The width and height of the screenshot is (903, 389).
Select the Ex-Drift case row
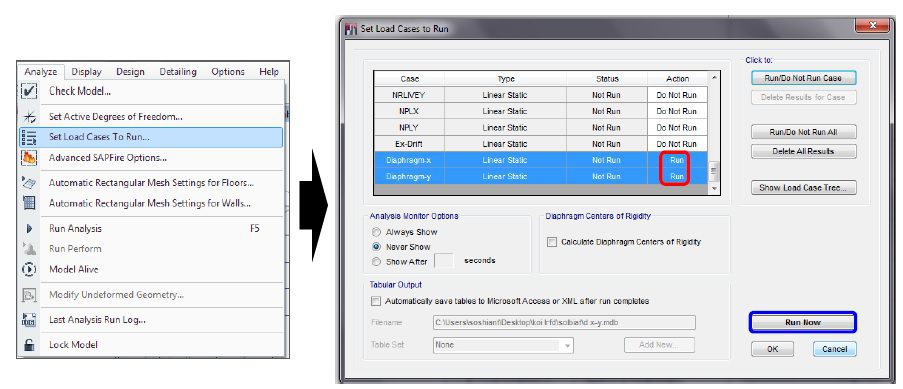(540, 143)
